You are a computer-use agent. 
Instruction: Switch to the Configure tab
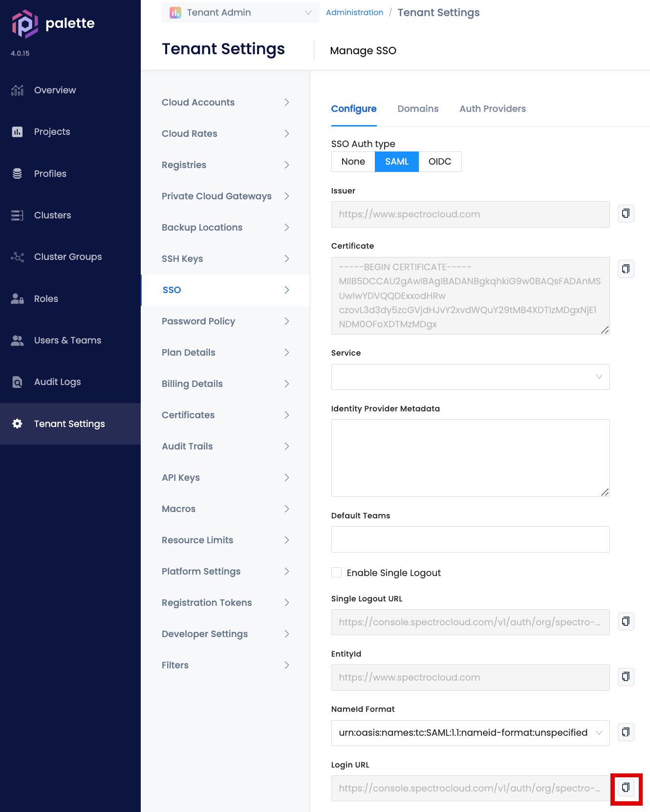tap(354, 108)
